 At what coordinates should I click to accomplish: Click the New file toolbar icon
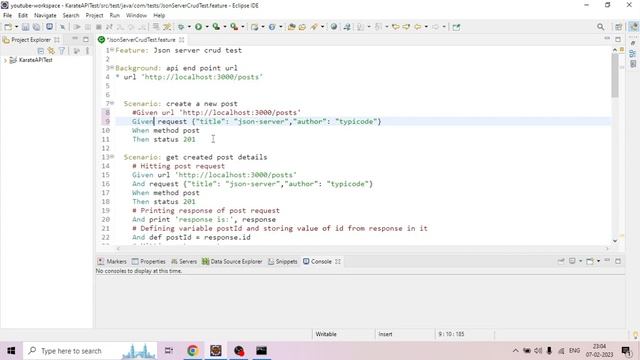pyautogui.click(x=8, y=27)
